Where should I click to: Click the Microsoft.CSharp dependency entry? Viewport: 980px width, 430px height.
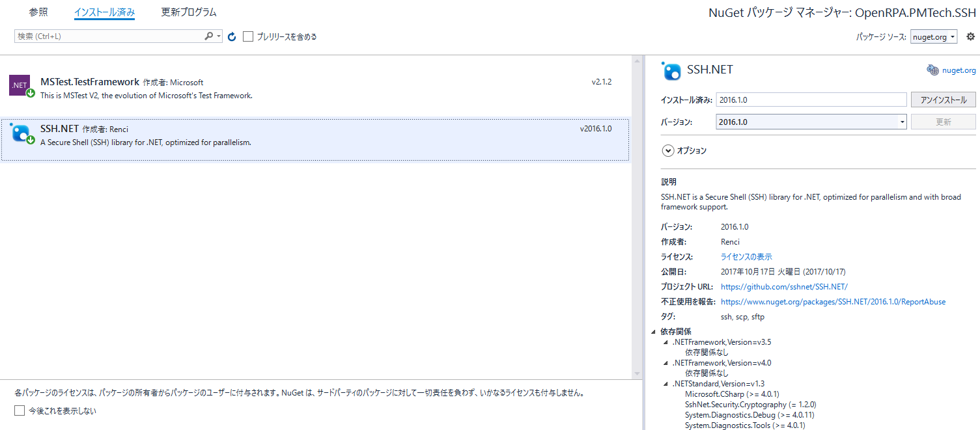(732, 394)
